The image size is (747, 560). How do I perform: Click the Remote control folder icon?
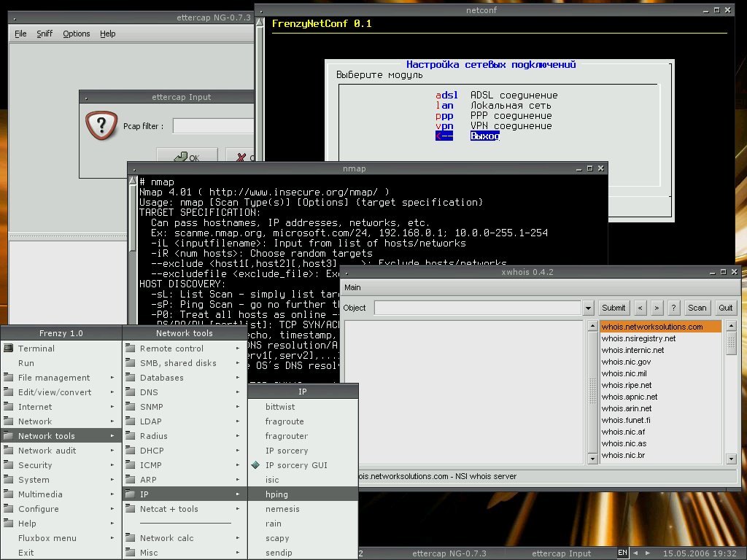click(130, 348)
